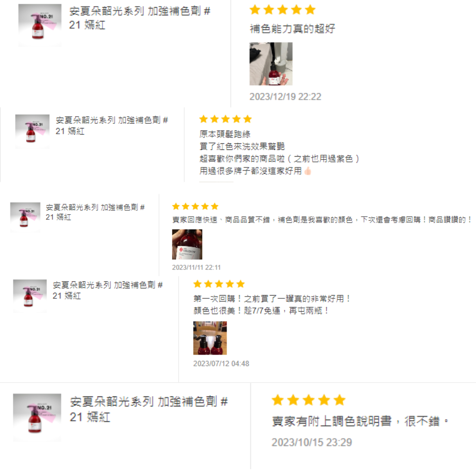Open product title beside 調色說明書 review
Screen dimensions: 476x476
149,409
